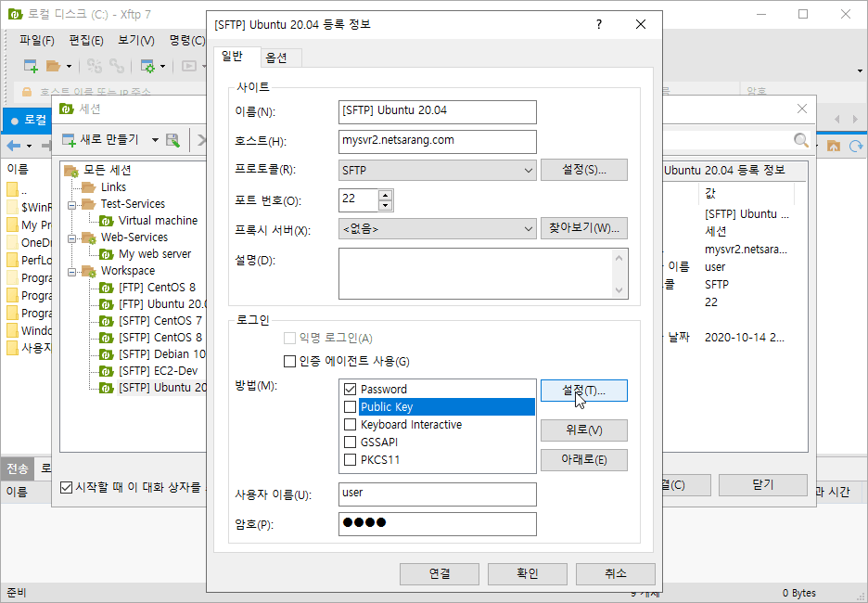
Task: Click the 암호(P) password field
Action: click(x=438, y=524)
